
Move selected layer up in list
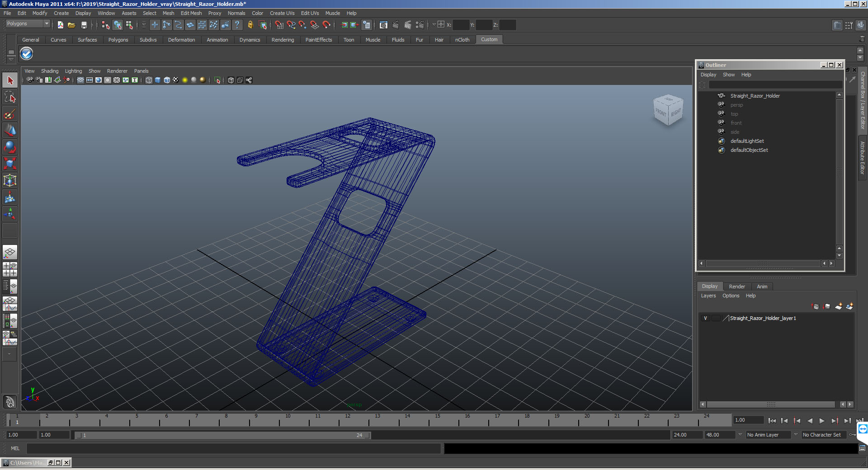[816, 306]
